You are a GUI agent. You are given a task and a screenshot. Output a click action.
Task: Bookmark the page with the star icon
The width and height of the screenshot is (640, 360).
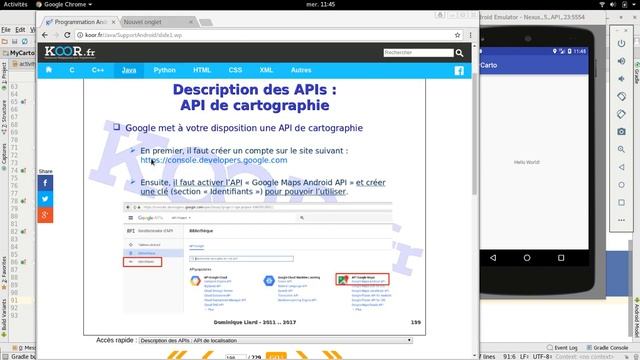click(x=458, y=35)
